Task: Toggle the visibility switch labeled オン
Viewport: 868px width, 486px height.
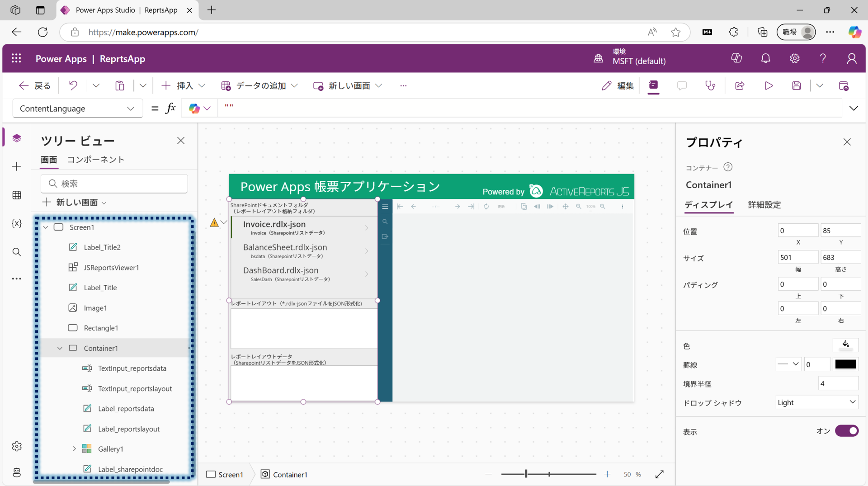Action: coord(847,431)
